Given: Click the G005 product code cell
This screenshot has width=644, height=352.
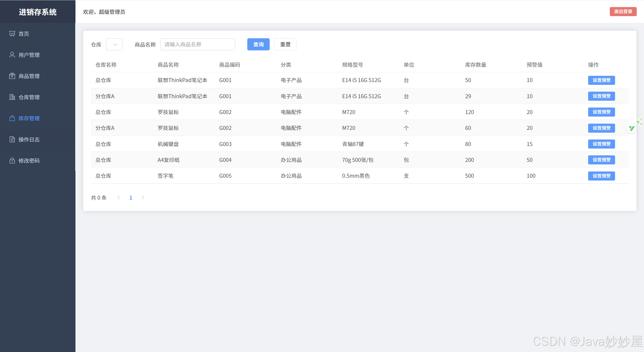Looking at the screenshot, I should 225,176.
